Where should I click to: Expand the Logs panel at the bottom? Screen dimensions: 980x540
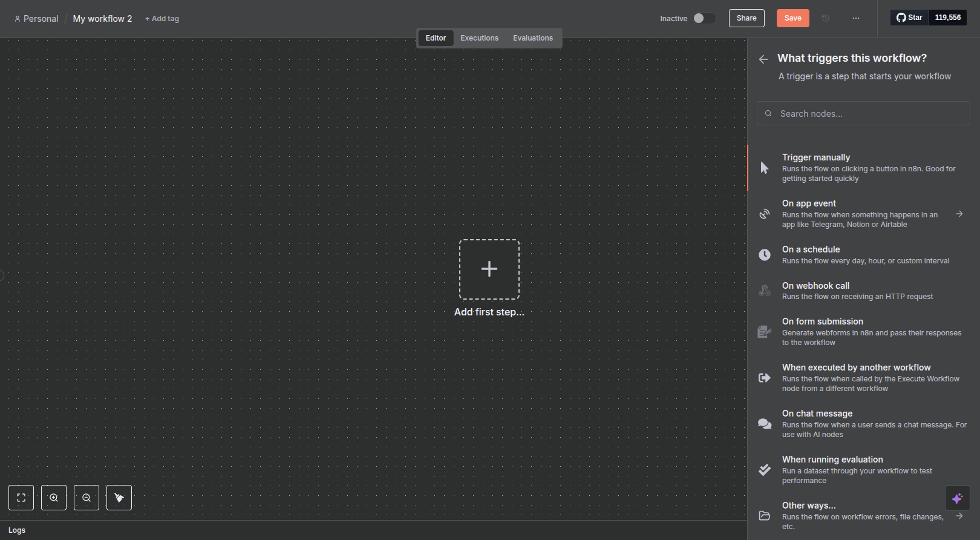pyautogui.click(x=17, y=530)
